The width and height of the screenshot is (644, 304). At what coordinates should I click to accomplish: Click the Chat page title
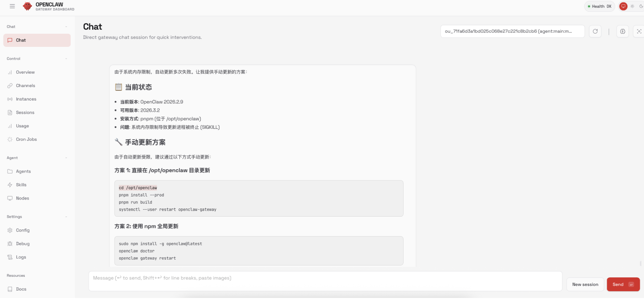pos(93,27)
